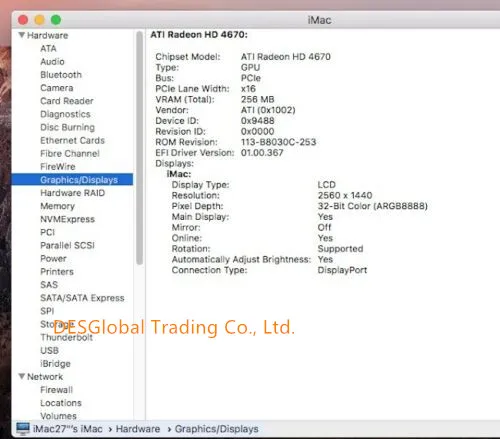
Task: Open the Hardware RAID entry
Action: [72, 193]
